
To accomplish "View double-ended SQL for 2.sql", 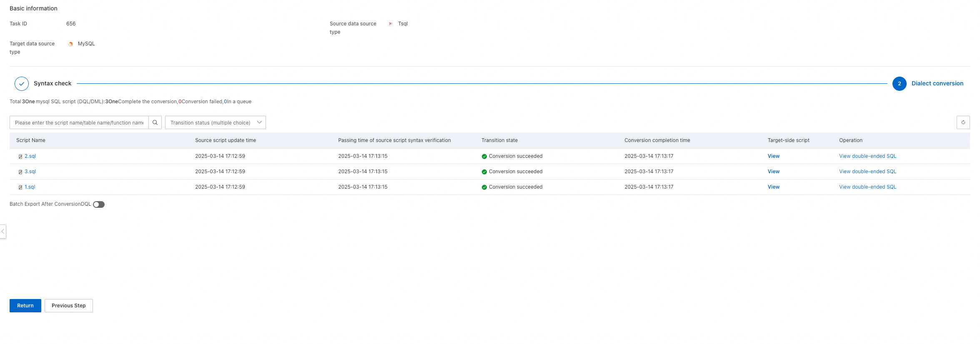I will pos(867,156).
